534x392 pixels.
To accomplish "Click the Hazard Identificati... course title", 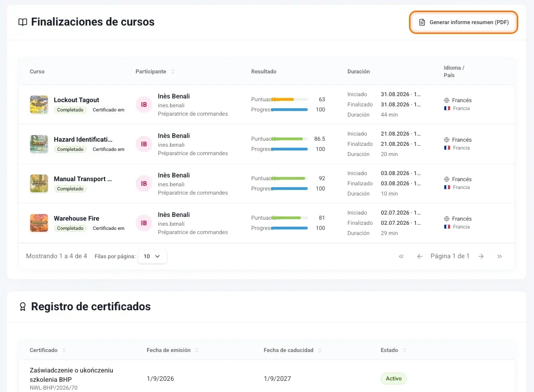I will point(83,139).
